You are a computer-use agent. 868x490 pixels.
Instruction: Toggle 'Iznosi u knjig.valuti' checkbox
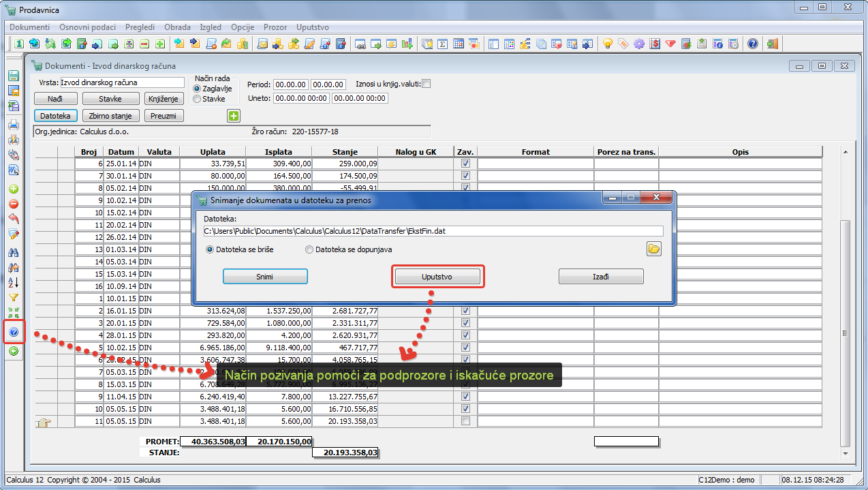(427, 84)
